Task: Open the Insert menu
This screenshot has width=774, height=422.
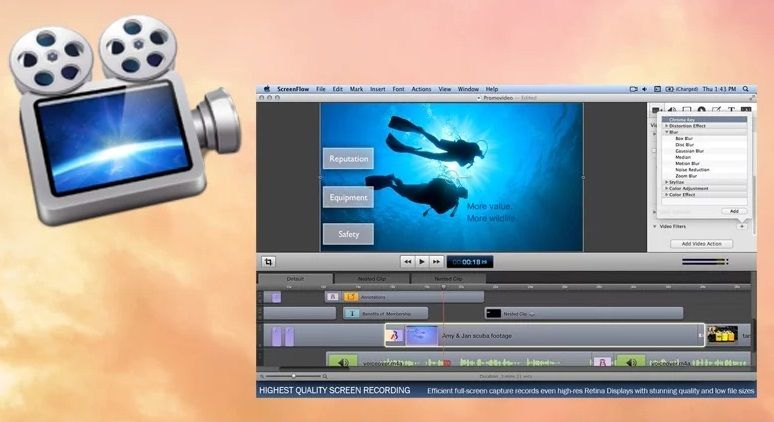Action: (378, 89)
